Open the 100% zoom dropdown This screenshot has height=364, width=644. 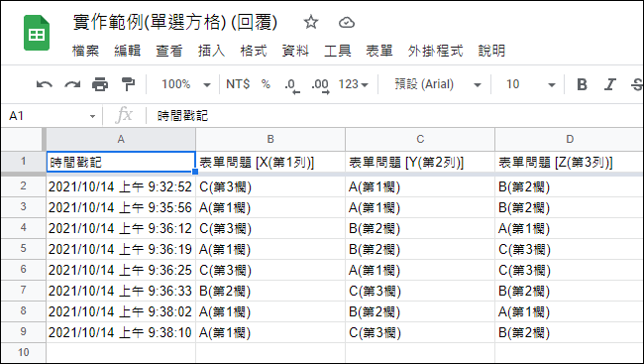point(186,84)
